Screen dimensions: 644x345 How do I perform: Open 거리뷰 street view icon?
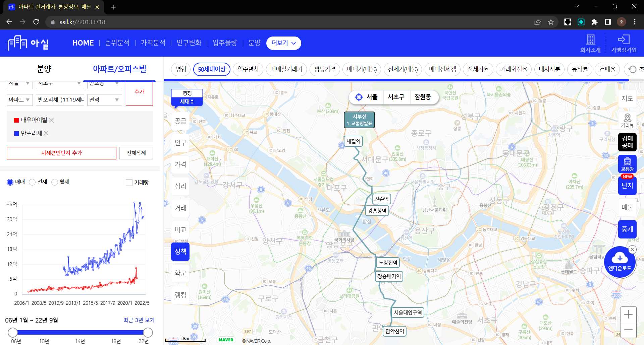tap(627, 120)
